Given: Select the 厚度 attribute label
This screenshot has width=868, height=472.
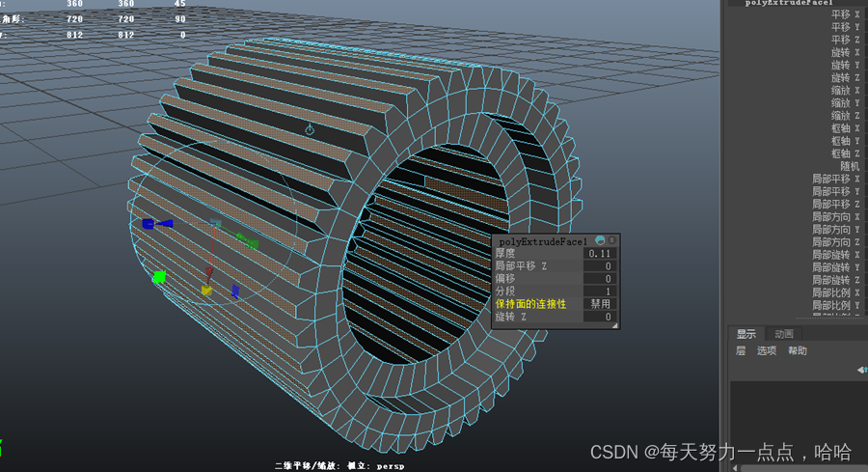Looking at the screenshot, I should pyautogui.click(x=505, y=254).
